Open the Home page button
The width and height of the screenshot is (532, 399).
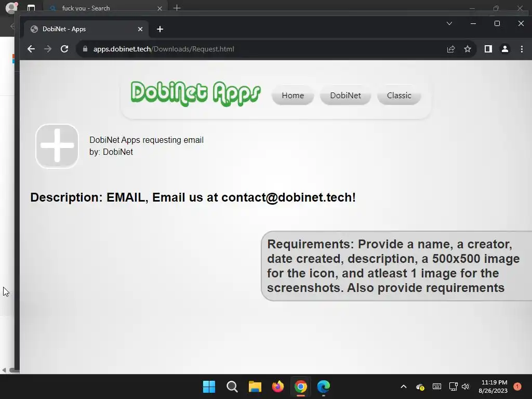tap(293, 96)
